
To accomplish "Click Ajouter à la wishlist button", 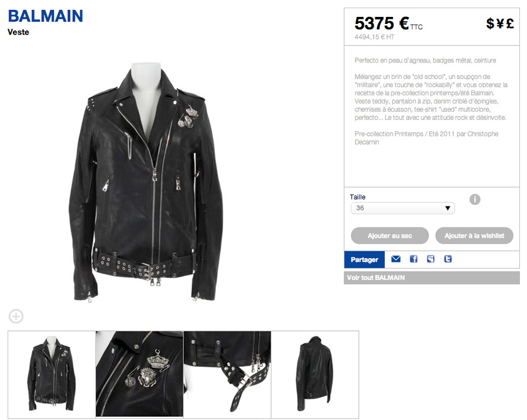I will (x=474, y=236).
